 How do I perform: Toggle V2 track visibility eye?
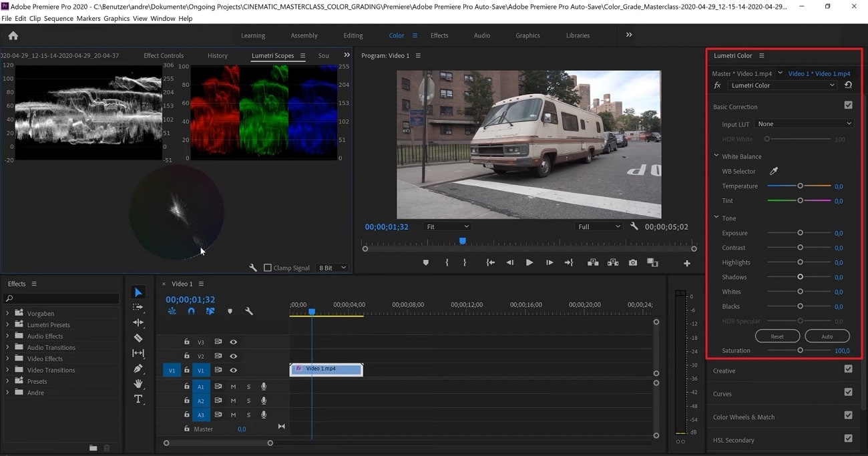234,356
